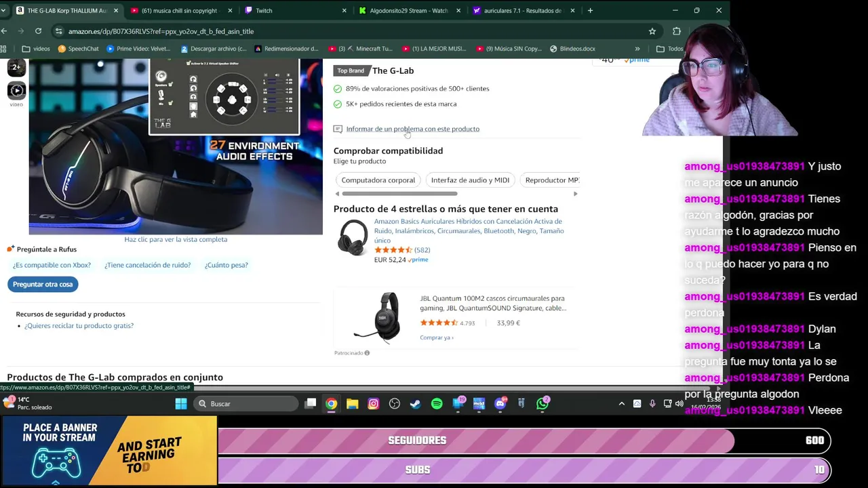The height and width of the screenshot is (488, 868).
Task: Bookmark this page with the star icon
Action: 652,31
